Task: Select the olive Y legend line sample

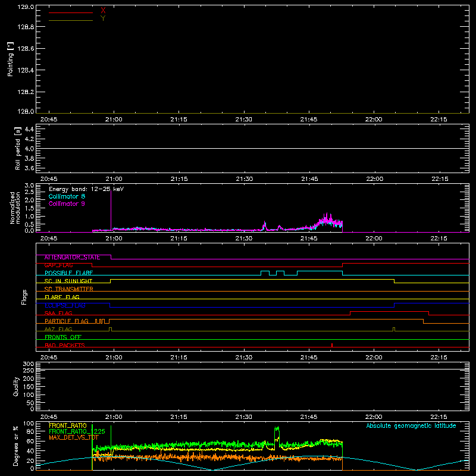Action: tap(71, 20)
